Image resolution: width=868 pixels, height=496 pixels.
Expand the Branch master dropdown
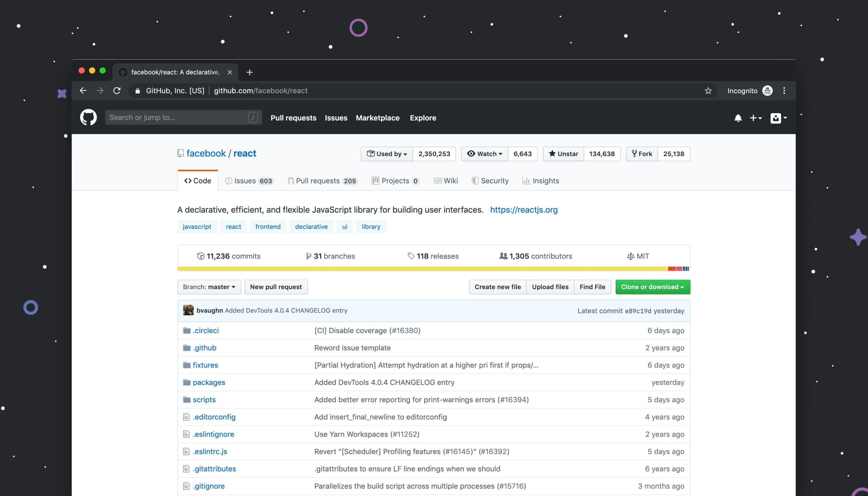[x=209, y=287]
